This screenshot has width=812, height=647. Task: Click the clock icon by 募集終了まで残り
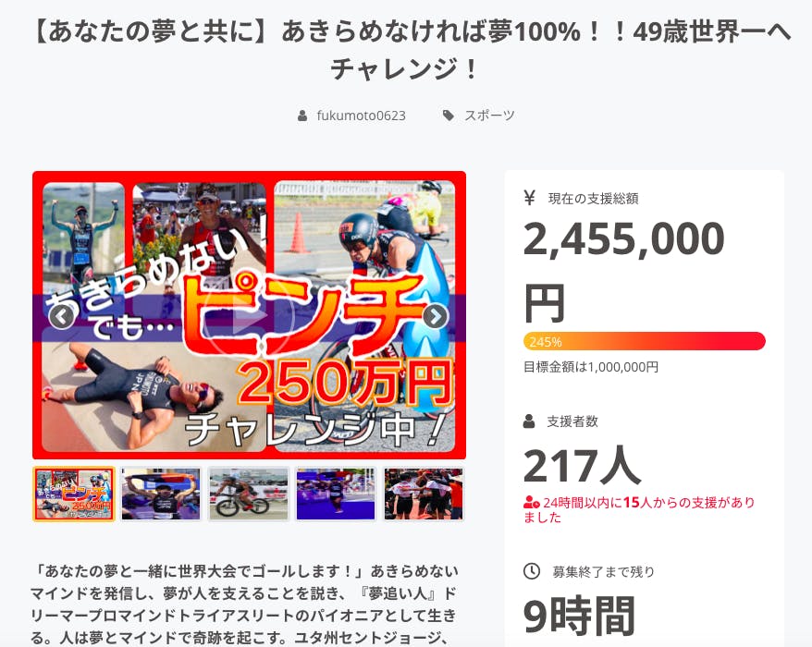[532, 571]
